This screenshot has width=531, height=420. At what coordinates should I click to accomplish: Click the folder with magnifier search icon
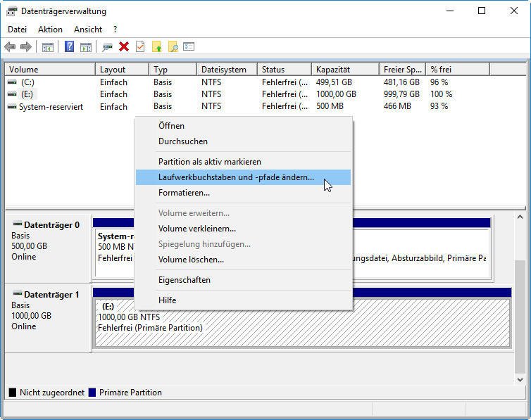click(x=173, y=46)
